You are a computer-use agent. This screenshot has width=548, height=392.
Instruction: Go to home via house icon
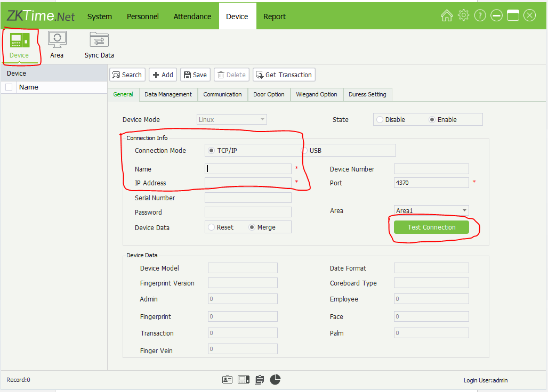coord(447,16)
